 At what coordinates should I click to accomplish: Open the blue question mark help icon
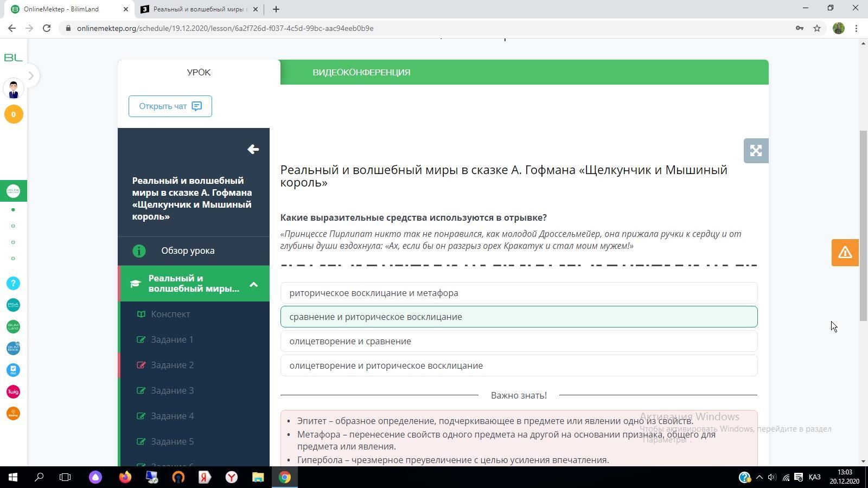click(x=14, y=283)
